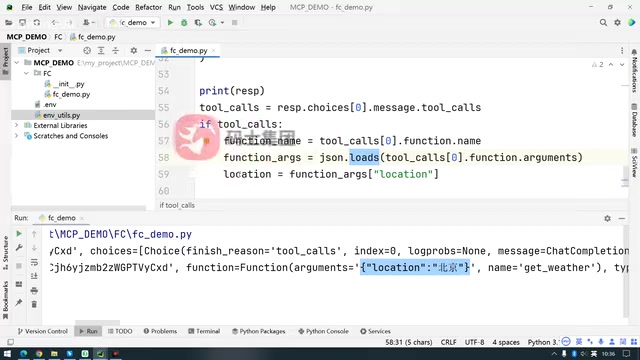Image resolution: width=640 pixels, height=360 pixels.
Task: Navigate back with left arrow icon
Action: tap(55, 22)
